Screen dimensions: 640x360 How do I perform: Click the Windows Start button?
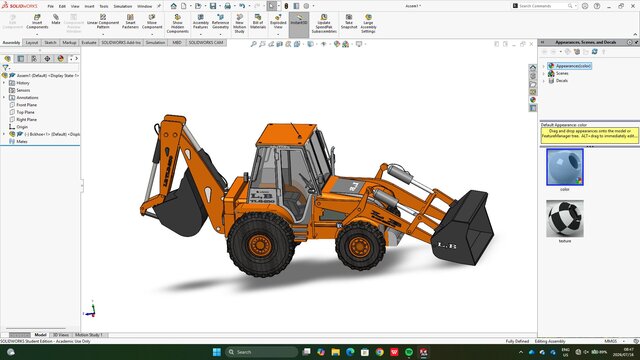tap(217, 352)
